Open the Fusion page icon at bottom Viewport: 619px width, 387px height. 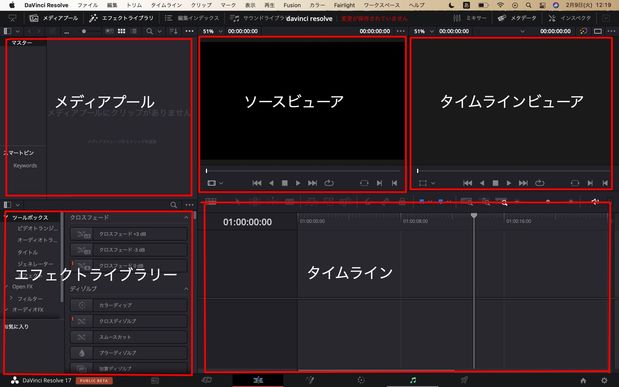310,380
